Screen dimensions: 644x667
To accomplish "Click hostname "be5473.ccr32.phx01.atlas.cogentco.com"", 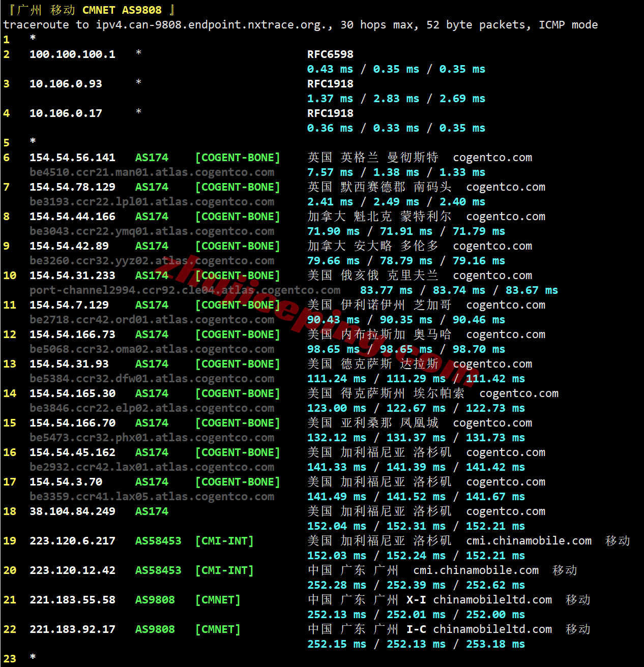I will click(x=152, y=438).
